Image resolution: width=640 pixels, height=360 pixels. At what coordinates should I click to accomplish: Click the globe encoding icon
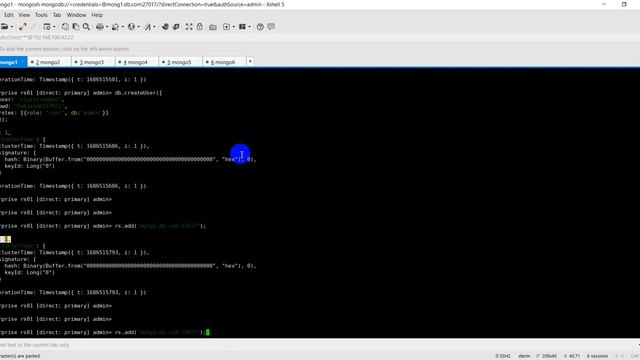(x=131, y=27)
